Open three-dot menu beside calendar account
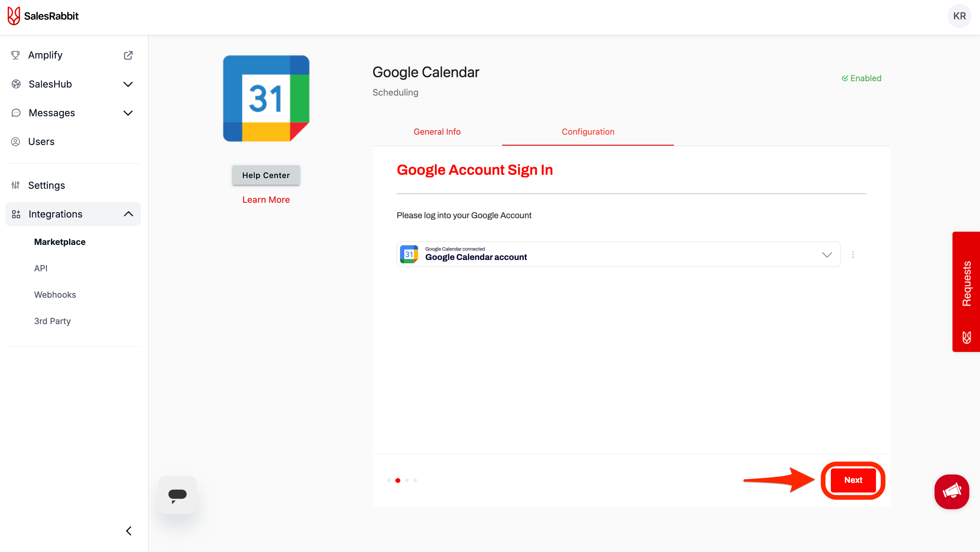The image size is (980, 552). 853,254
